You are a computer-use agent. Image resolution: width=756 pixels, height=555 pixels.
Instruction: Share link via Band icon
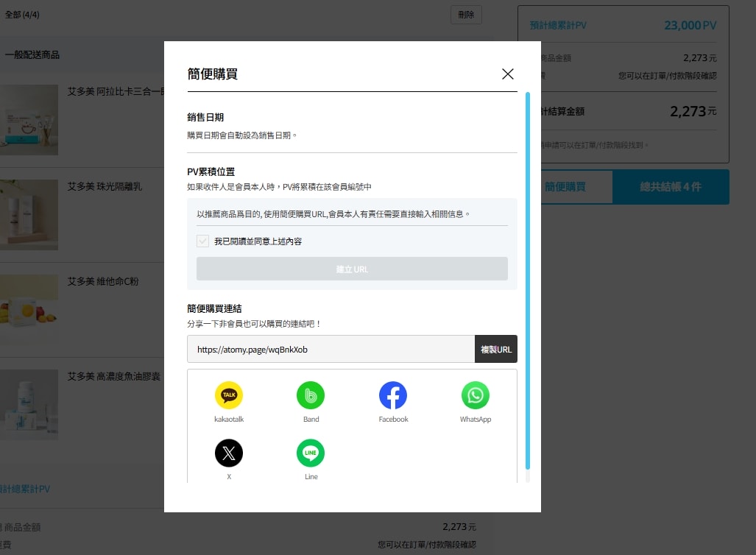311,395
